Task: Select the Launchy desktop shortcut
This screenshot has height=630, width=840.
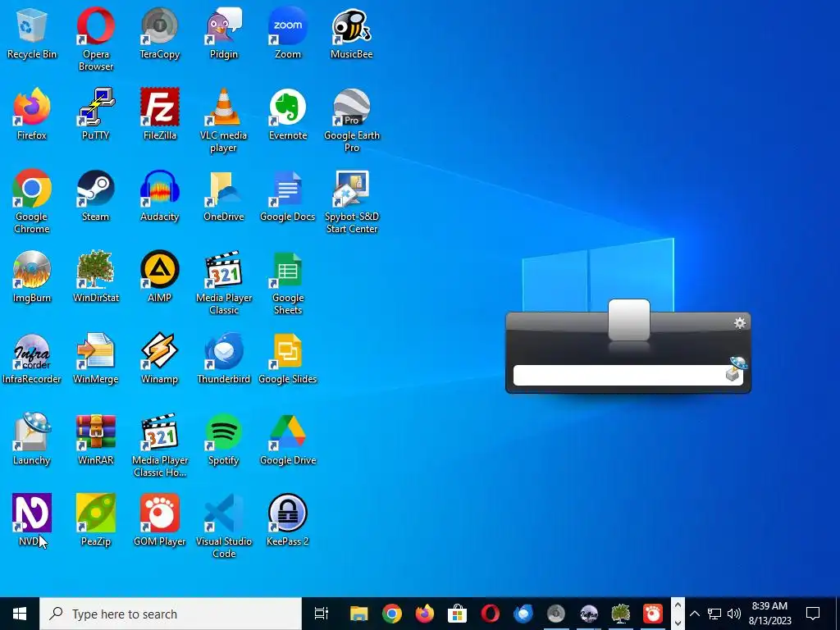Action: pyautogui.click(x=32, y=440)
